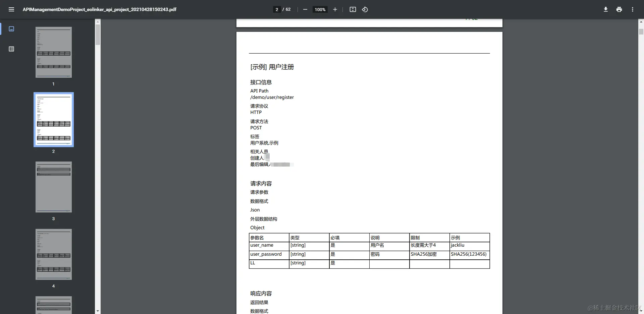Click the '限制' column header
644x314 pixels.
coord(430,238)
